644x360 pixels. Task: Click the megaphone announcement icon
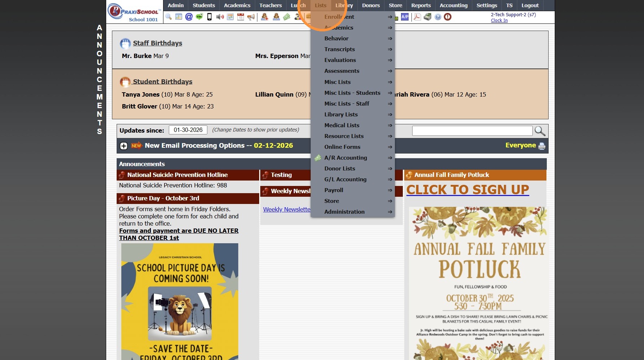point(251,17)
